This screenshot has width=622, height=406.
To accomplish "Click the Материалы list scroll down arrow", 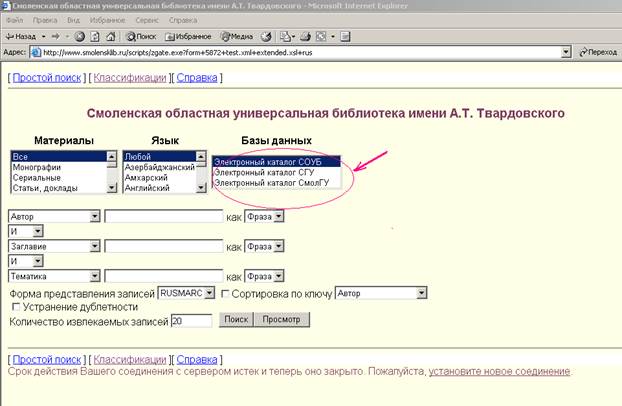I will (112, 187).
